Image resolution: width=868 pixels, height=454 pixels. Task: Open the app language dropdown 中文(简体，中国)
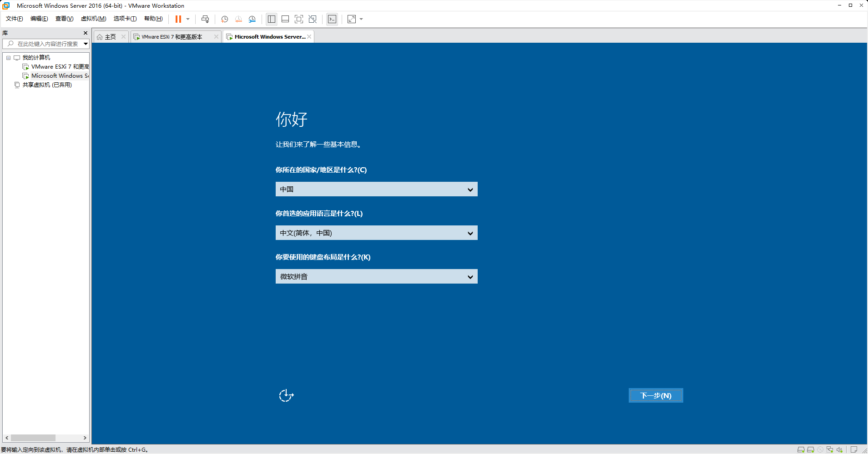point(376,233)
